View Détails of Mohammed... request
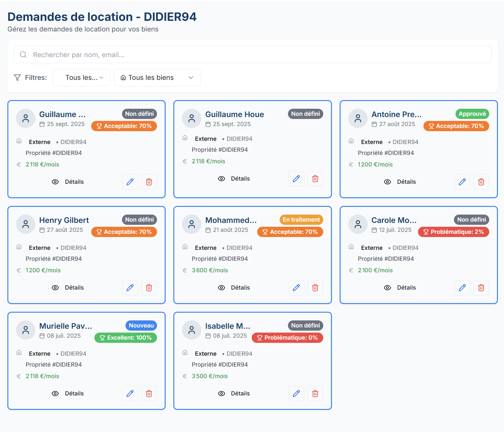The image size is (504, 432). coord(234,288)
